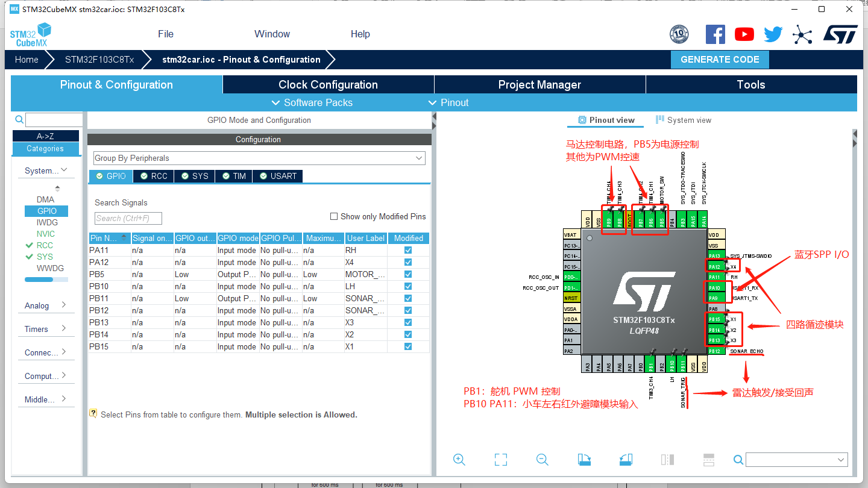Click the STM32CubeMX logo

pyautogui.click(x=30, y=34)
